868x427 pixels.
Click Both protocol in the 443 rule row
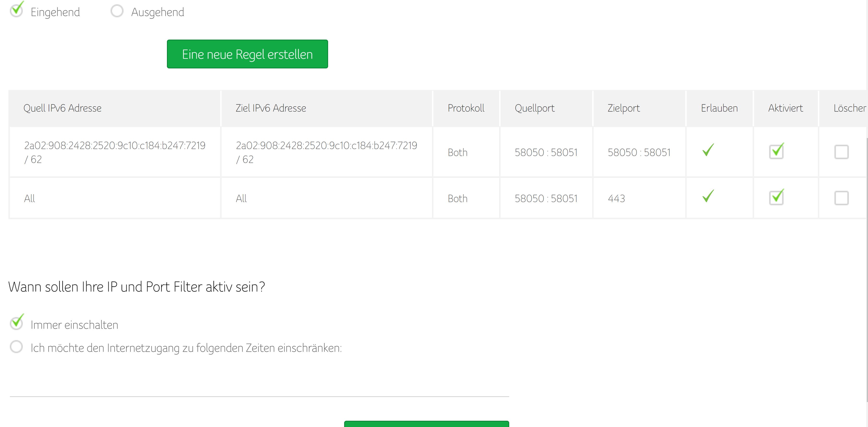click(458, 198)
